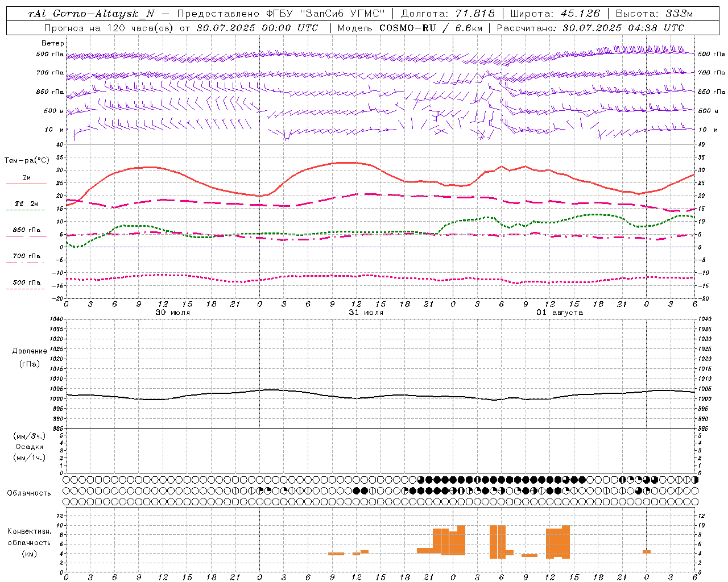Click the forecast start time 30.07.2025 00:00 UTC
This screenshot has height=582, width=728.
tap(257, 28)
